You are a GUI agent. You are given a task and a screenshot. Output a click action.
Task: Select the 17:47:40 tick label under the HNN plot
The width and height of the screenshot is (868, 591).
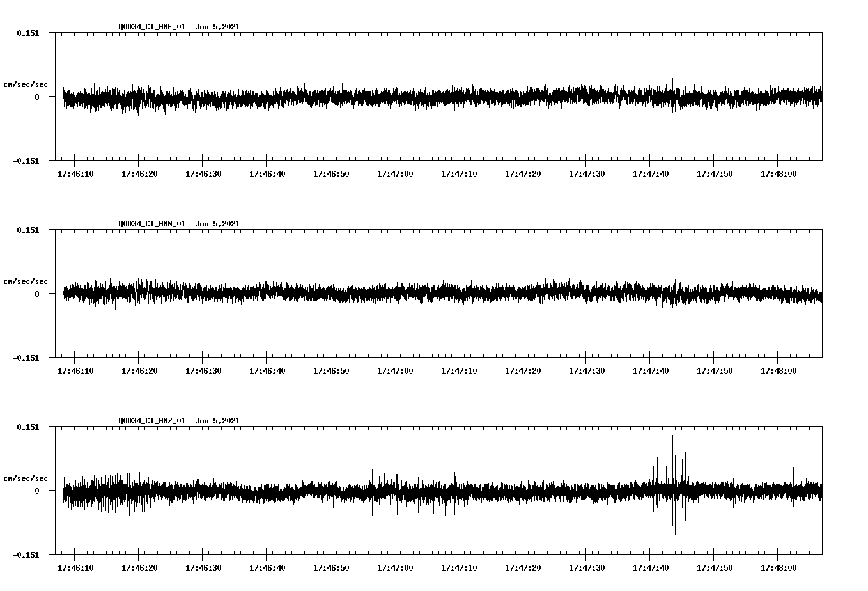coord(651,370)
